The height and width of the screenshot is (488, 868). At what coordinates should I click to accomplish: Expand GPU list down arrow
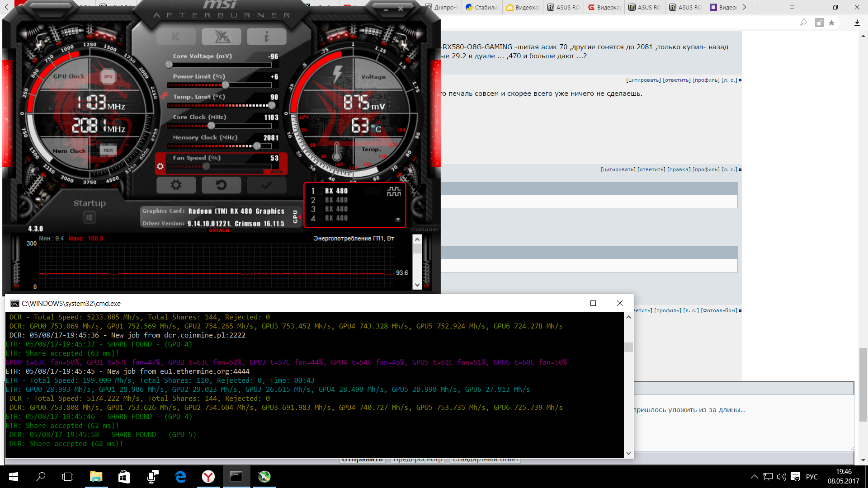coord(398,220)
